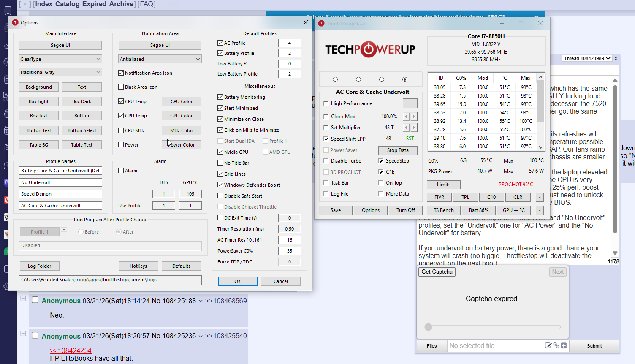The height and width of the screenshot is (364, 635).
Task: Click OK in the Options dialog
Action: click(x=237, y=281)
